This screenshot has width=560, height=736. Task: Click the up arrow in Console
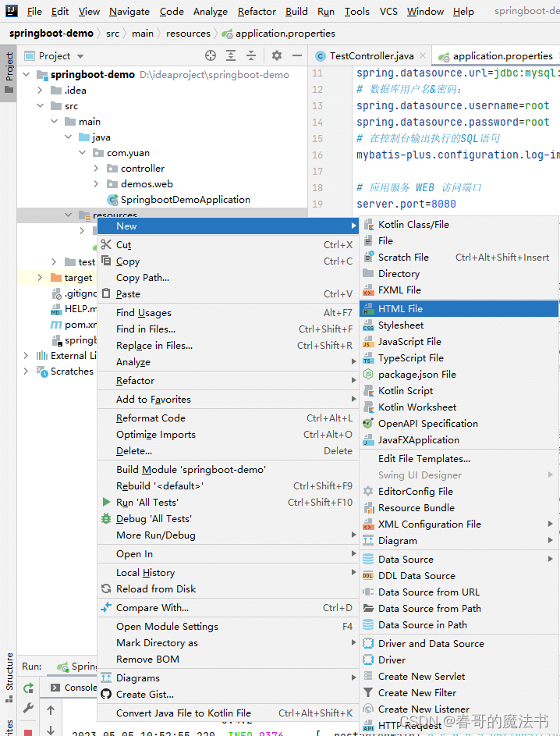pos(51,710)
